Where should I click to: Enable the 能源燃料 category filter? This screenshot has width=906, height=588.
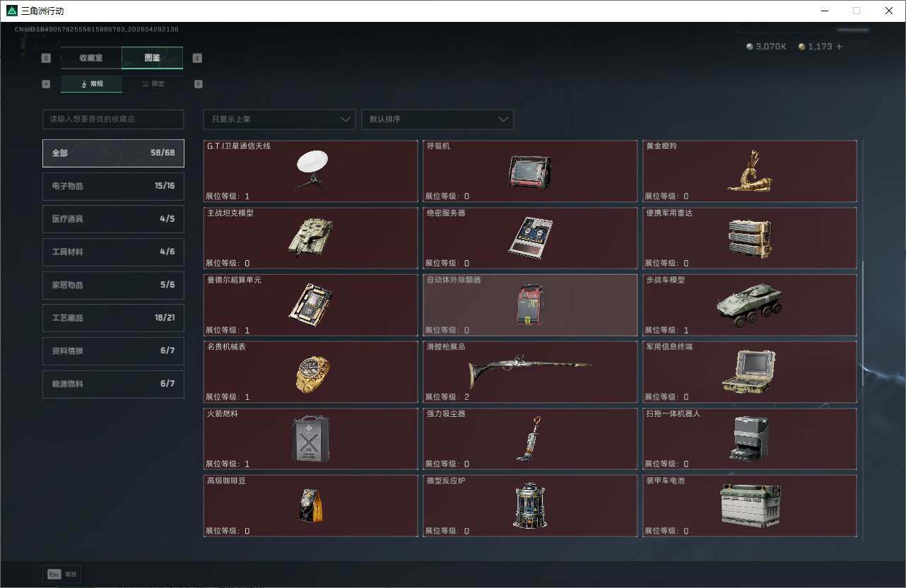point(113,384)
